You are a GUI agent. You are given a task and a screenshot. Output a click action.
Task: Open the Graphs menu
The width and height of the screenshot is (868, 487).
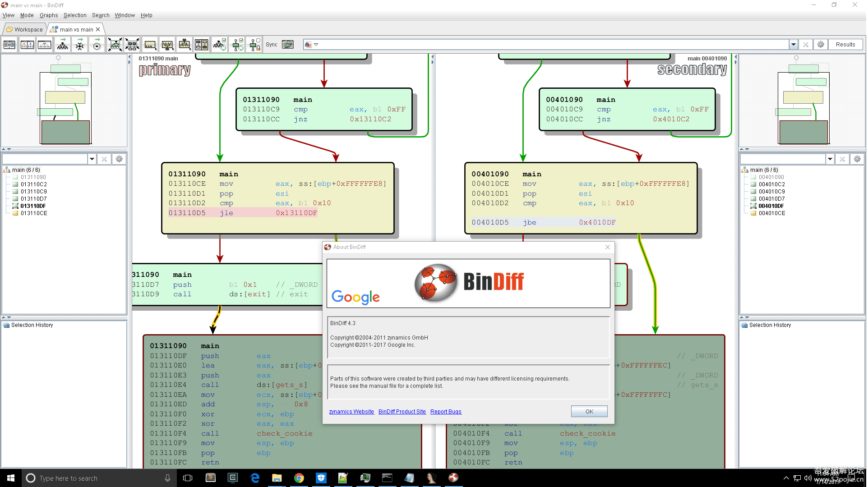click(x=49, y=15)
